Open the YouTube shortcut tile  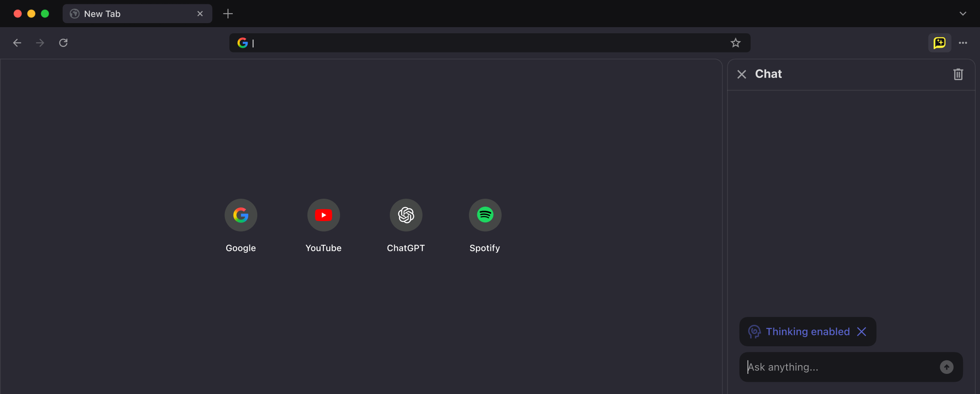[x=324, y=215]
